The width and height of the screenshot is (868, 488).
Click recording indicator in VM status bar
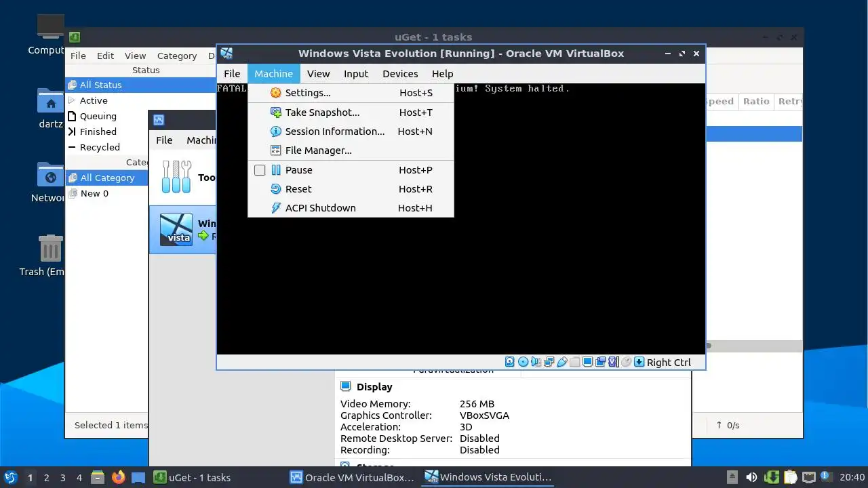[600, 362]
